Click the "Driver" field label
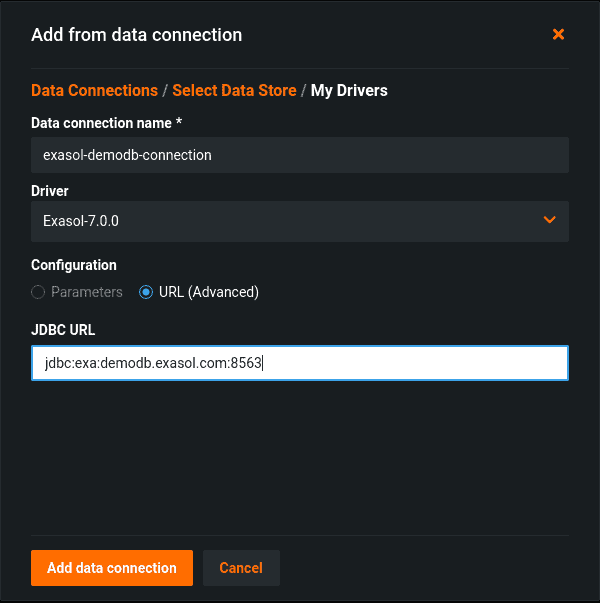 coord(50,190)
